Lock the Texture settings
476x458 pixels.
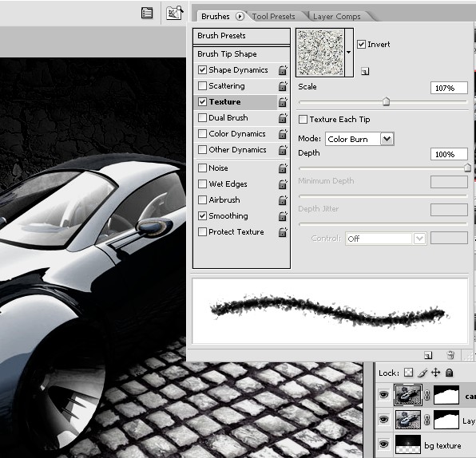[283, 102]
